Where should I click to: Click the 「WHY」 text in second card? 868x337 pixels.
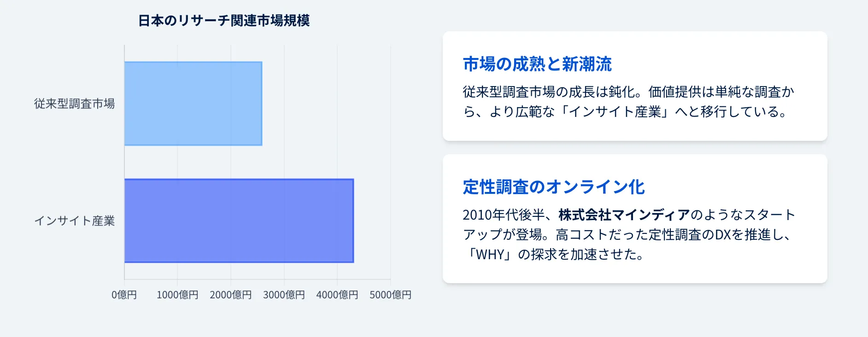coord(489,255)
